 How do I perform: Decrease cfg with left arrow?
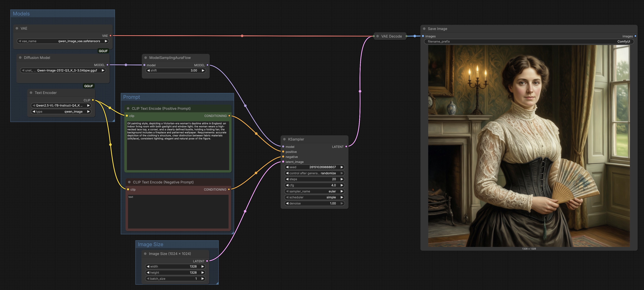(287, 185)
